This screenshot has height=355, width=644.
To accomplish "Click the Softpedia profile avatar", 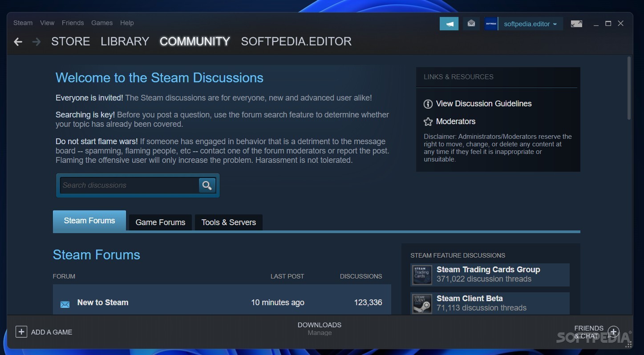I will [491, 24].
